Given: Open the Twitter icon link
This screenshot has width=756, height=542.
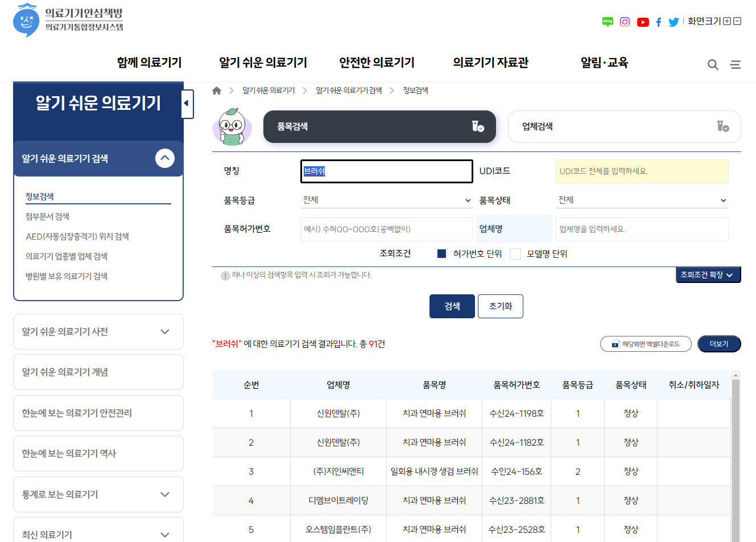Looking at the screenshot, I should (674, 22).
